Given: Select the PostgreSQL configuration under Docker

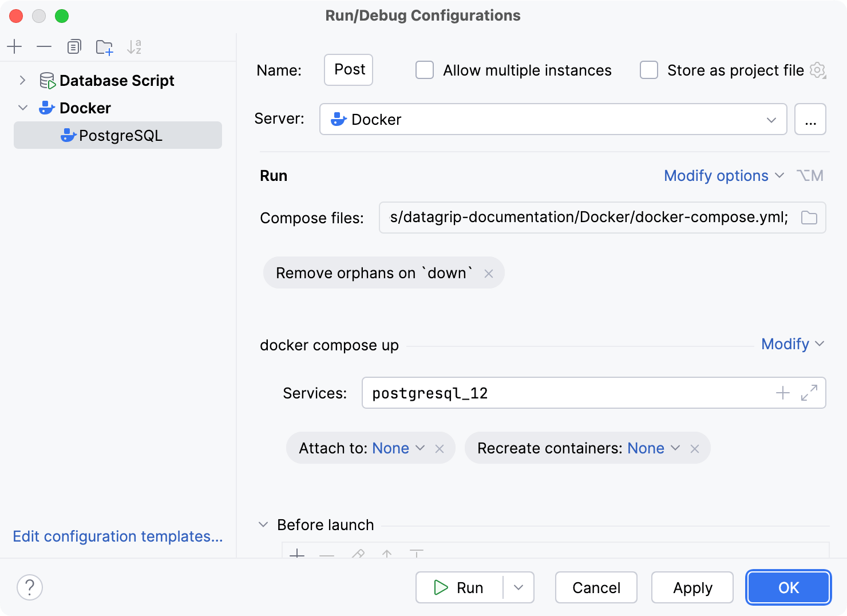Looking at the screenshot, I should pyautogui.click(x=121, y=135).
